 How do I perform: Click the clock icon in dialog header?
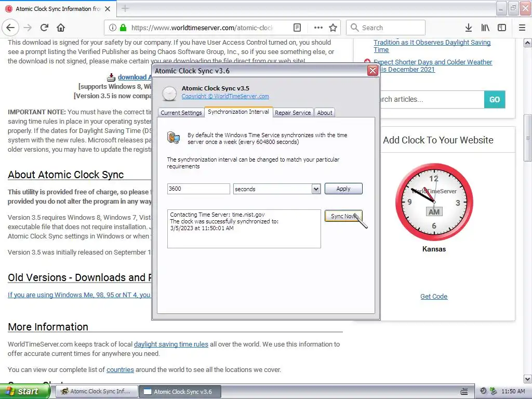pos(169,94)
